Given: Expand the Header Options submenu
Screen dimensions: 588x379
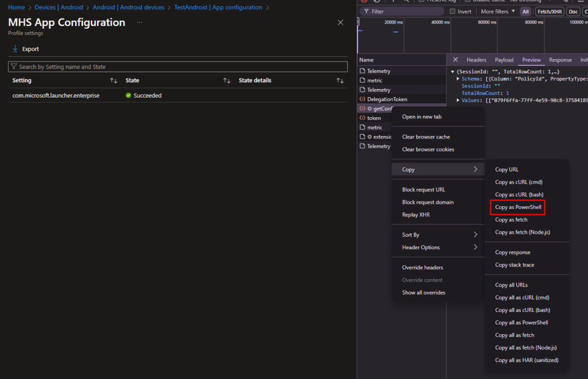Looking at the screenshot, I should click(475, 247).
